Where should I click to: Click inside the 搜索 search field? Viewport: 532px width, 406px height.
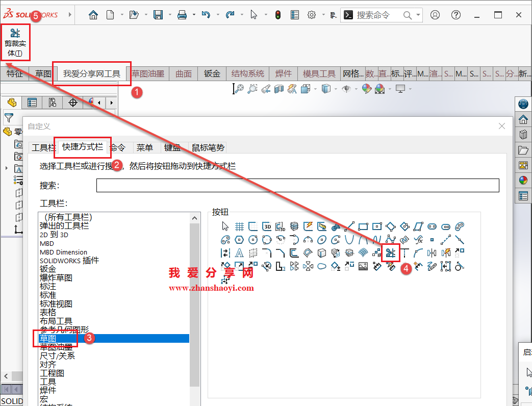(298, 185)
